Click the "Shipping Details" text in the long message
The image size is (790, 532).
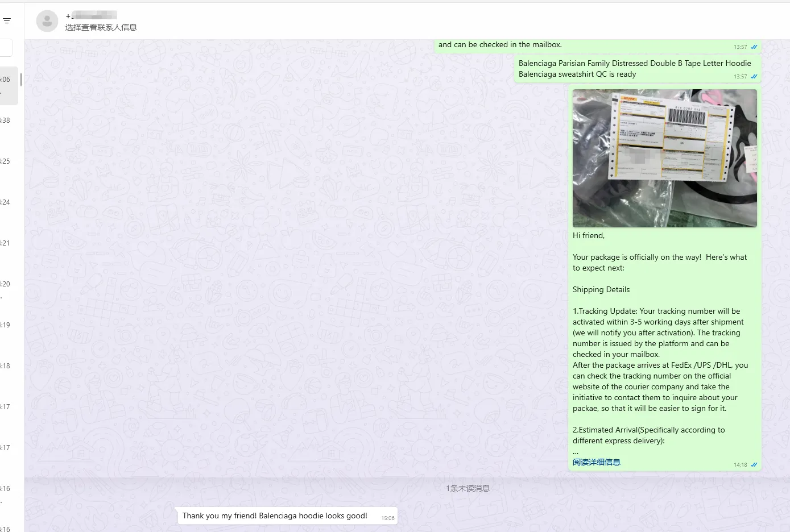click(601, 289)
